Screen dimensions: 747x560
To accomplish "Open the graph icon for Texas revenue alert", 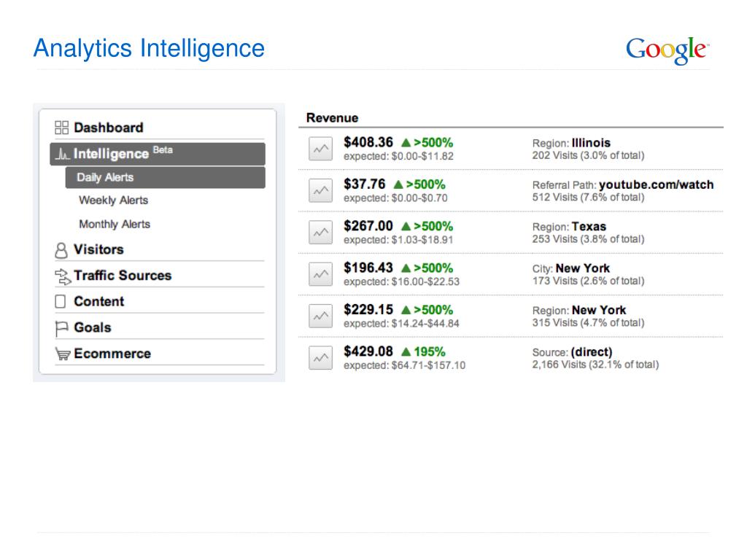I will [x=321, y=233].
